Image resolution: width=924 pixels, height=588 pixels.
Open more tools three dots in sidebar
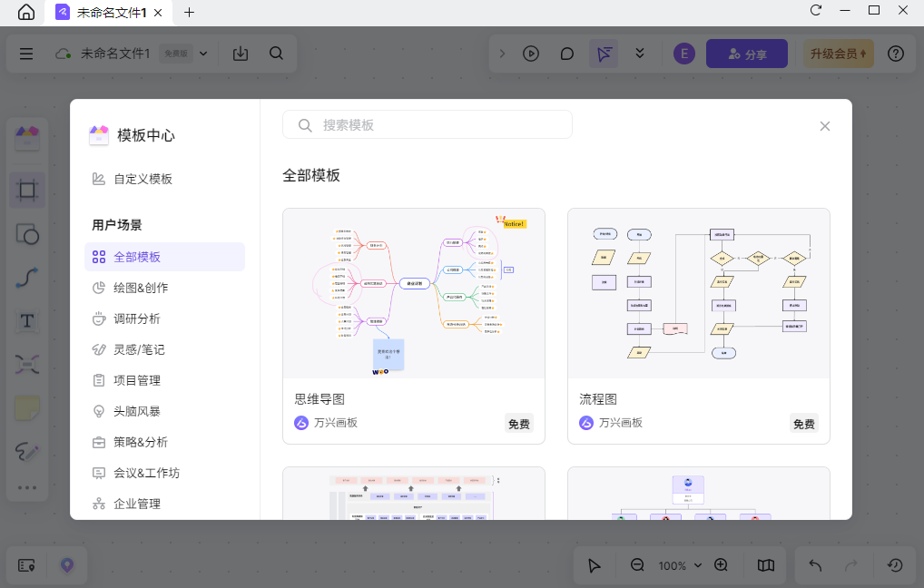coord(27,488)
